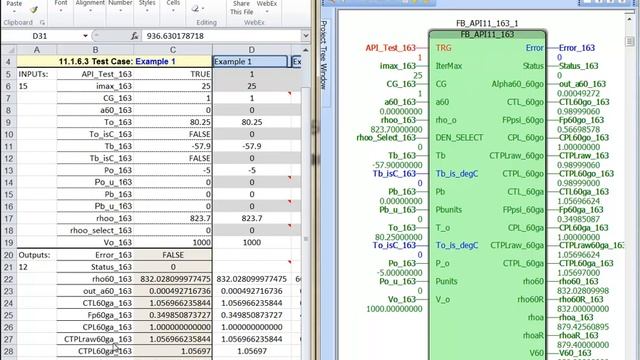640x360 pixels.
Task: Click the rhoo_Select_163 input variable in diagram
Action: (x=386, y=138)
